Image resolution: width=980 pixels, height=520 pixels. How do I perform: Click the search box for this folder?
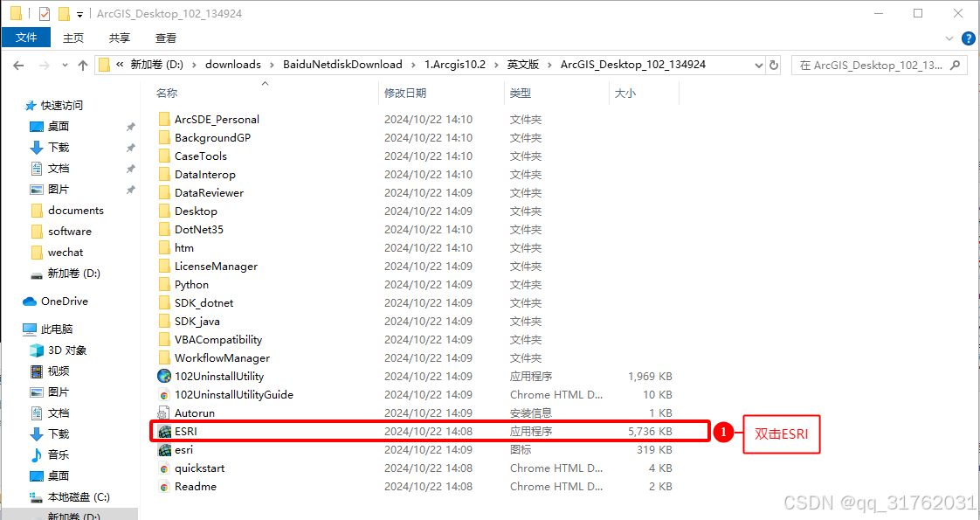coord(879,65)
